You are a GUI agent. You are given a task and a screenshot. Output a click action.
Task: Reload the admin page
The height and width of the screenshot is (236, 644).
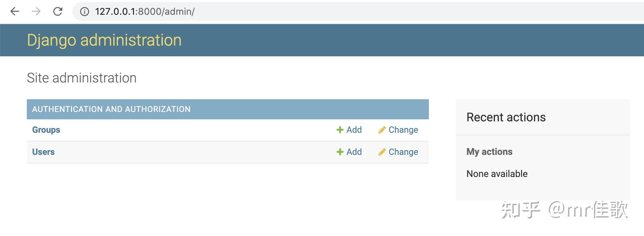pos(58,11)
